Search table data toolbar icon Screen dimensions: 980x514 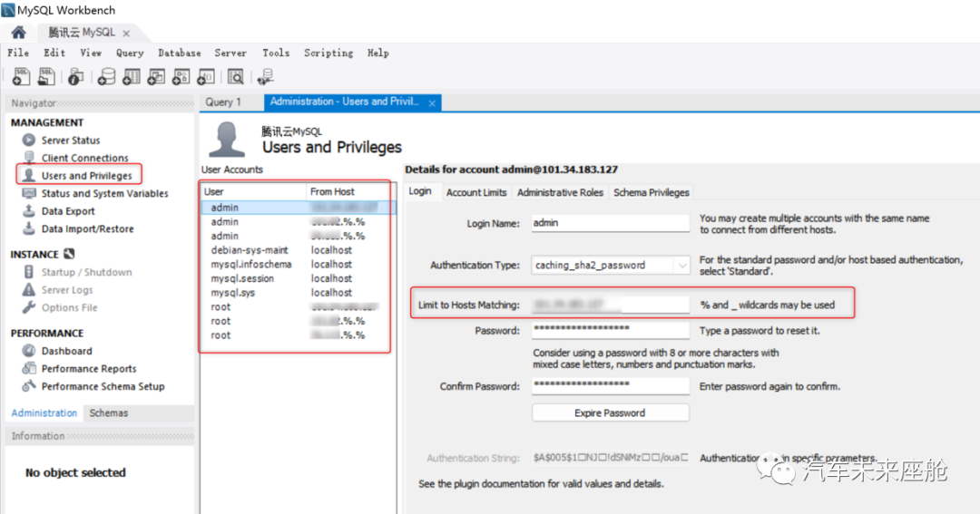[x=236, y=77]
